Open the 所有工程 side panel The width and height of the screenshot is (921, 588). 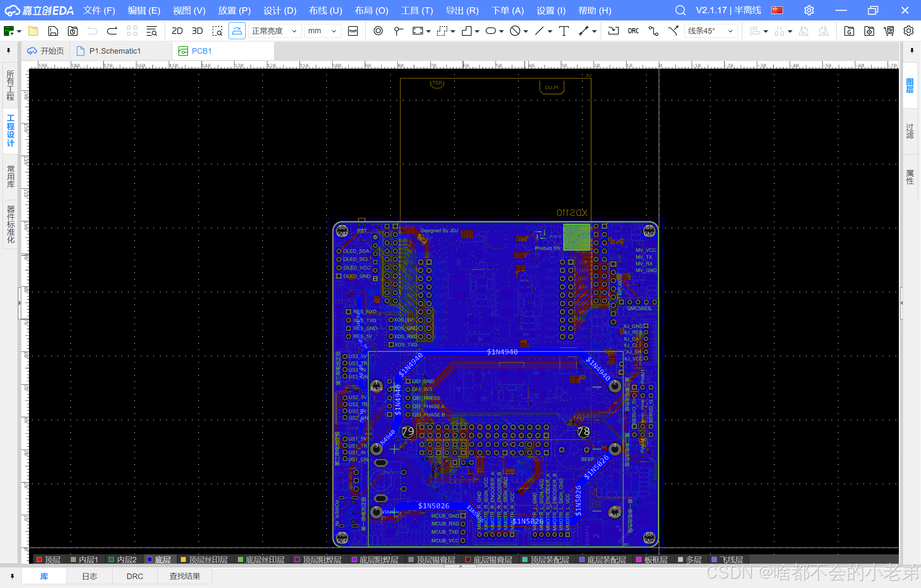(10, 85)
